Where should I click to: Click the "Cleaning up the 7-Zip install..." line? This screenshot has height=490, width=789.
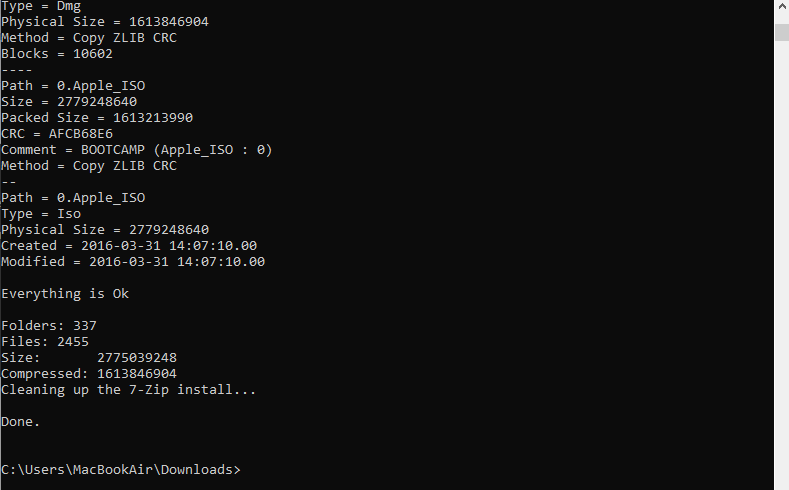click(x=128, y=390)
